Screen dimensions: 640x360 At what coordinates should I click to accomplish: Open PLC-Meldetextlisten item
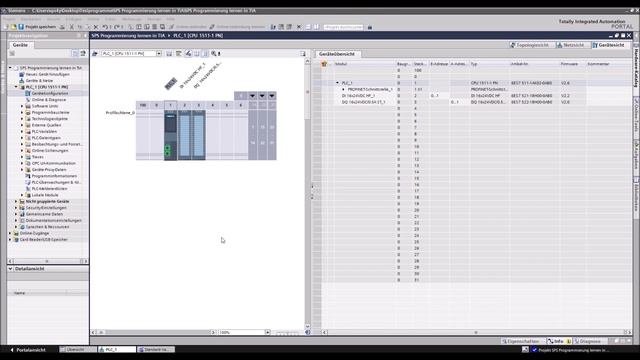(x=49, y=189)
